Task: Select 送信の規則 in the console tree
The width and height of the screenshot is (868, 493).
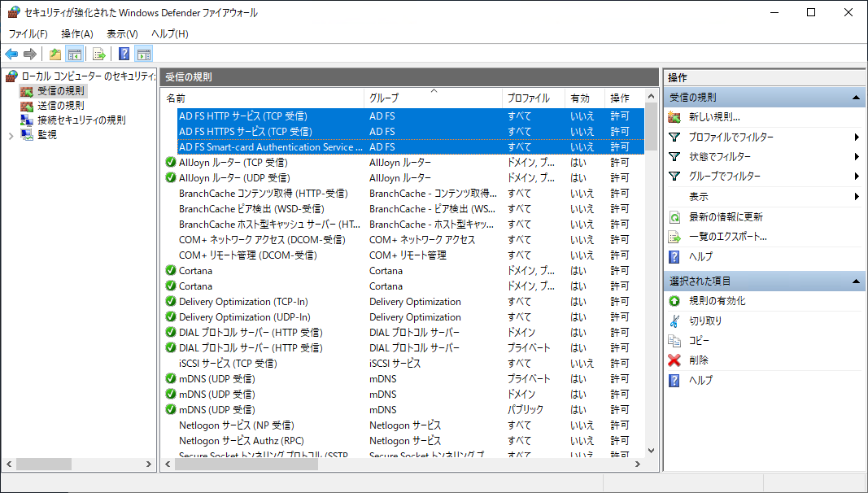Action: 61,105
